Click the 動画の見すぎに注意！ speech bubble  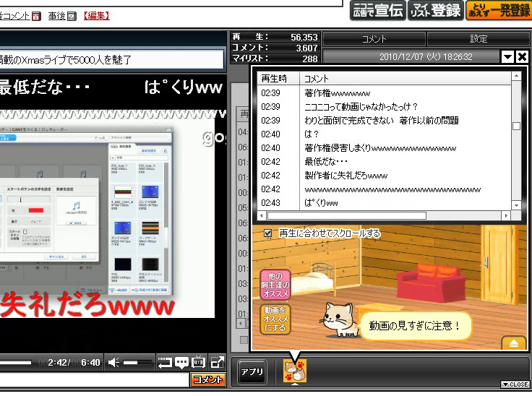coord(416,326)
